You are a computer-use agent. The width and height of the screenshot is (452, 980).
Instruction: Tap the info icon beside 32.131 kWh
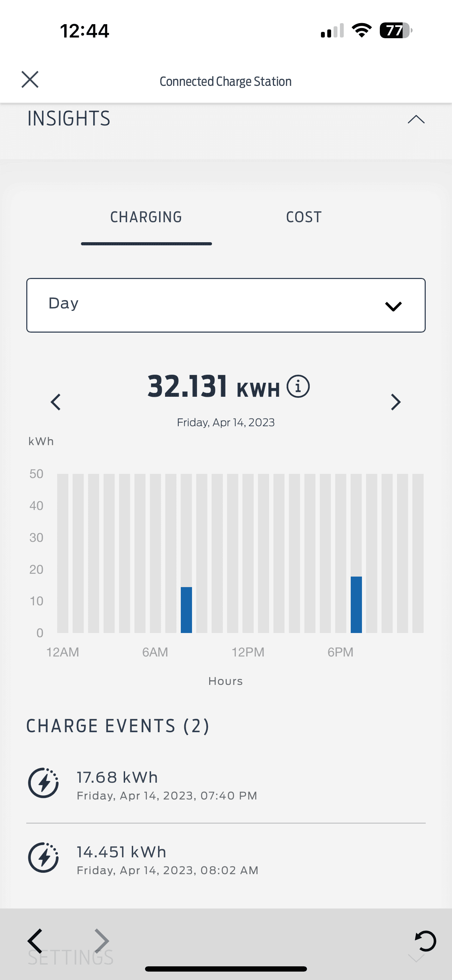(298, 387)
